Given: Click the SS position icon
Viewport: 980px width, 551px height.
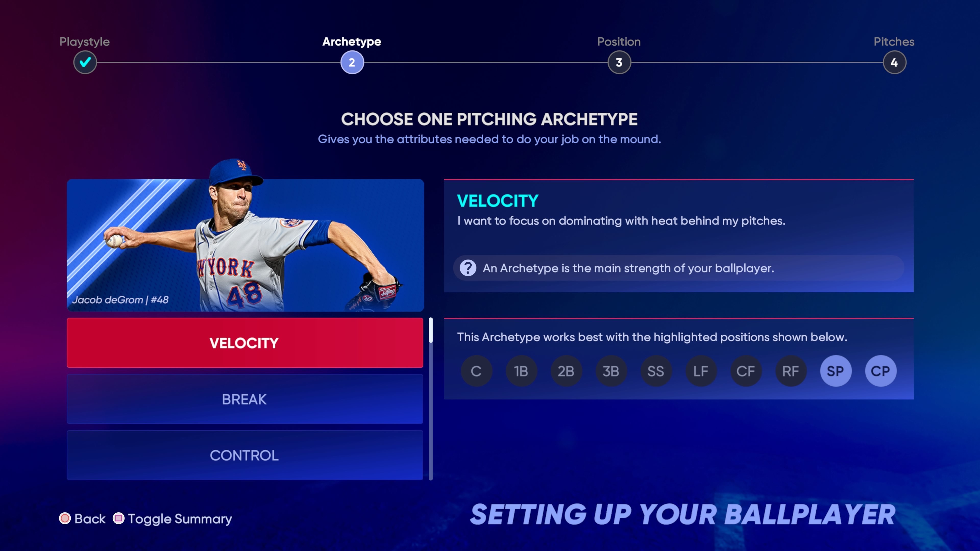Looking at the screenshot, I should (x=656, y=370).
